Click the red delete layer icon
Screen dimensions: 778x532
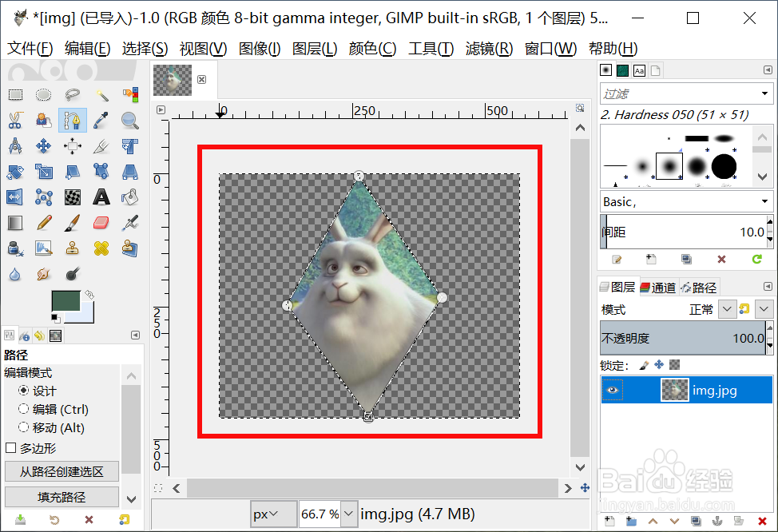point(763,521)
